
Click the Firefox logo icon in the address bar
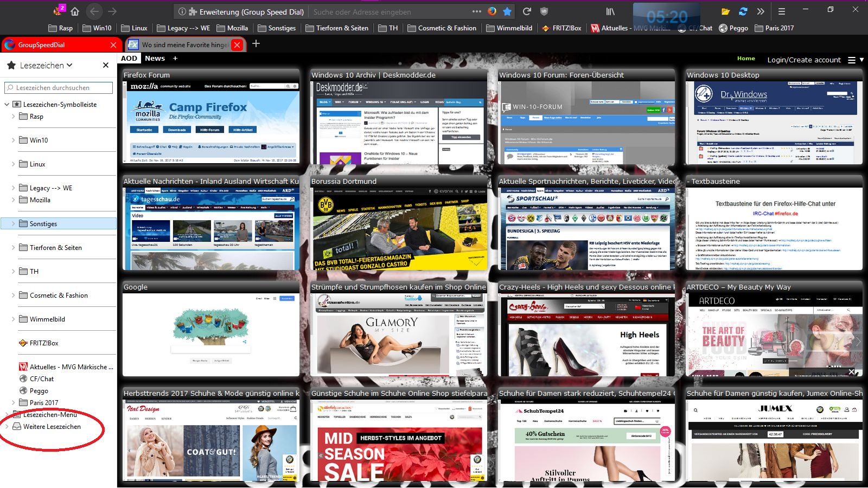[492, 11]
